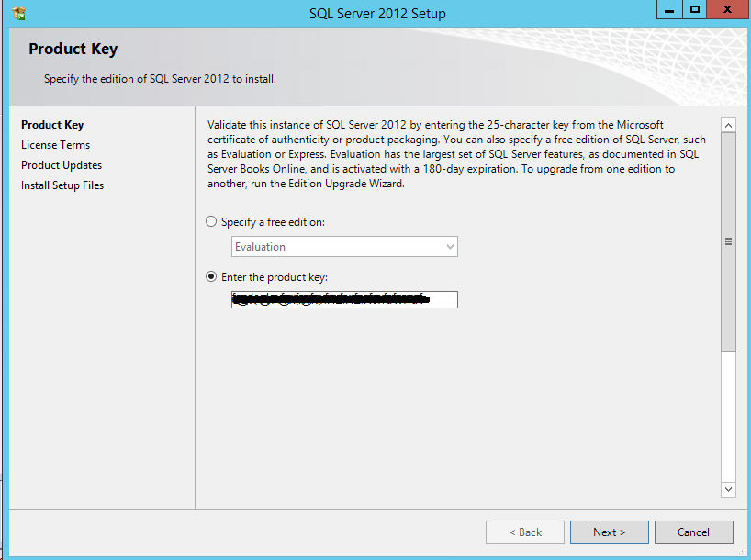
Task: Click the Next > button
Action: pos(610,532)
